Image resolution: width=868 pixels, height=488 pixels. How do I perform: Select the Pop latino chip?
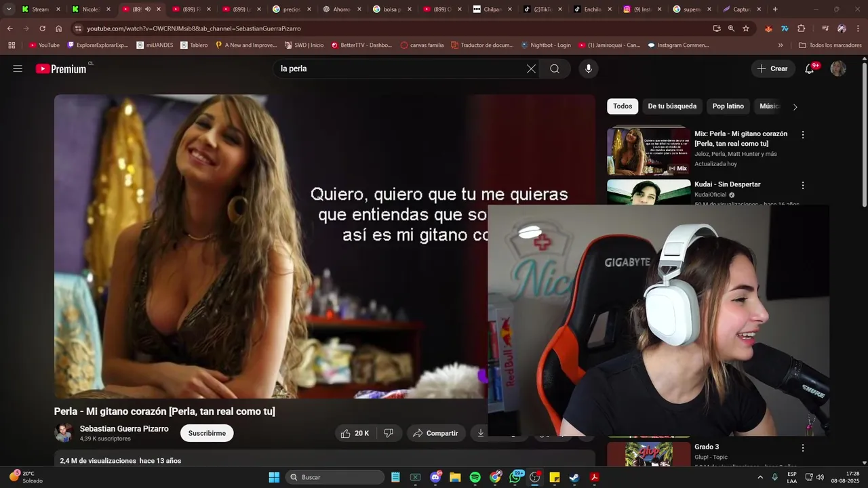[x=728, y=106]
